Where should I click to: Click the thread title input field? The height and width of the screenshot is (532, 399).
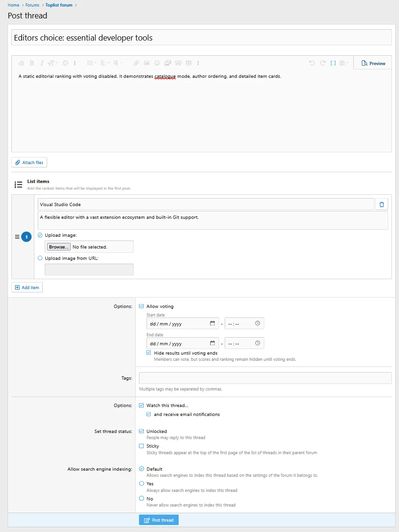(x=201, y=37)
